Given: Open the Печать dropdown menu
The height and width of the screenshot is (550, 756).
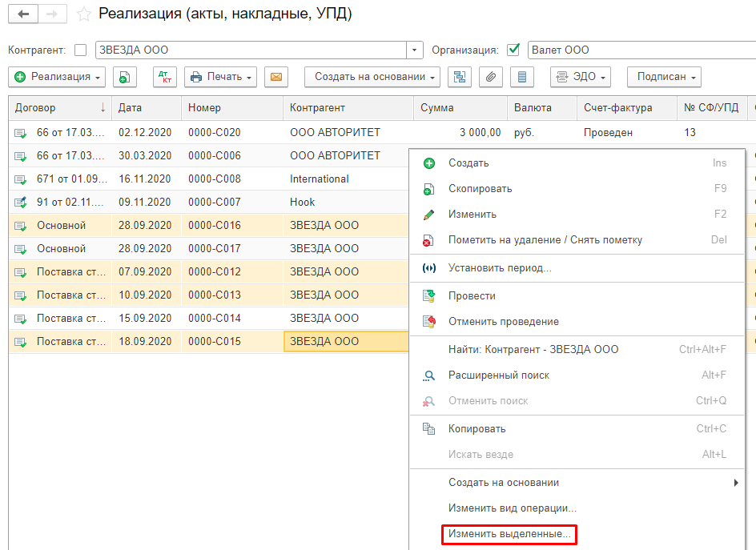Looking at the screenshot, I should [220, 77].
